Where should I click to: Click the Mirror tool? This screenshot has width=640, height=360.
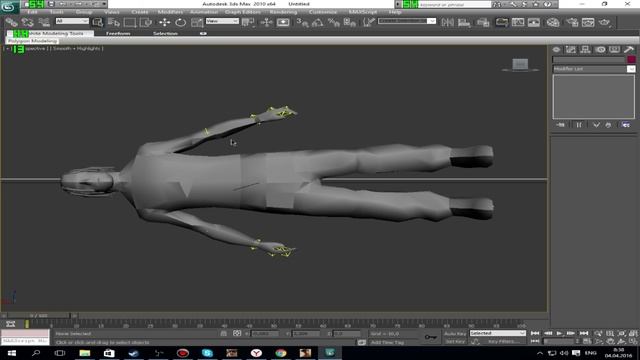447,22
